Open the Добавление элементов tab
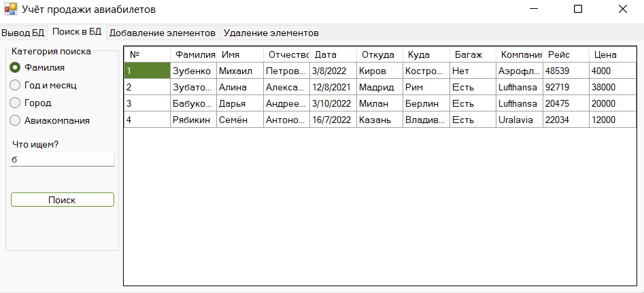 pos(163,33)
